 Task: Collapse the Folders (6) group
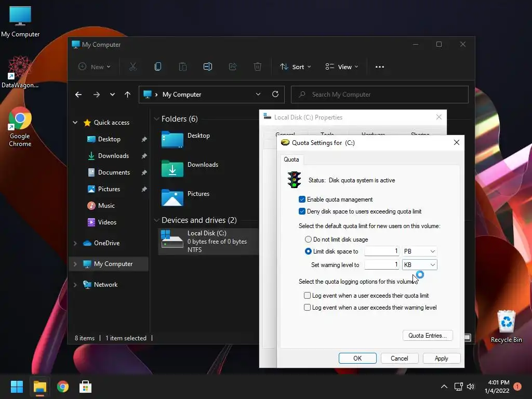(x=156, y=119)
